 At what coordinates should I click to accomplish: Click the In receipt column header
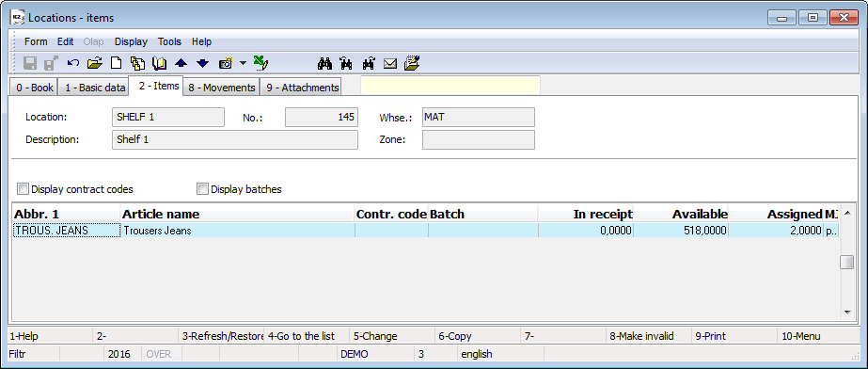[586, 214]
